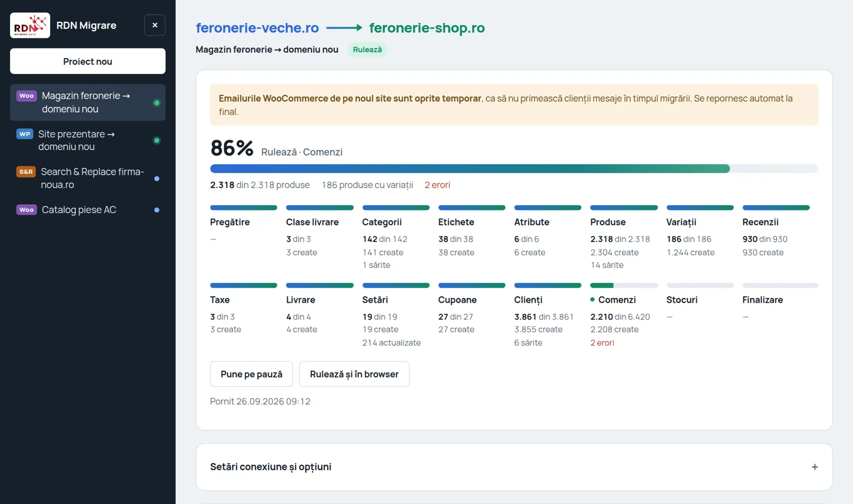Click the Pornit 26.09.2026 09:12 timestamp
The width and height of the screenshot is (853, 504).
point(260,401)
